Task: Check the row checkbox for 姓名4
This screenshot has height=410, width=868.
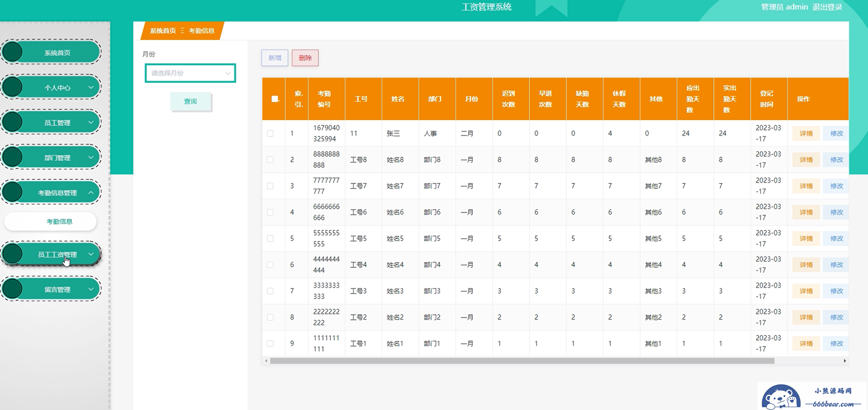Action: tap(270, 265)
